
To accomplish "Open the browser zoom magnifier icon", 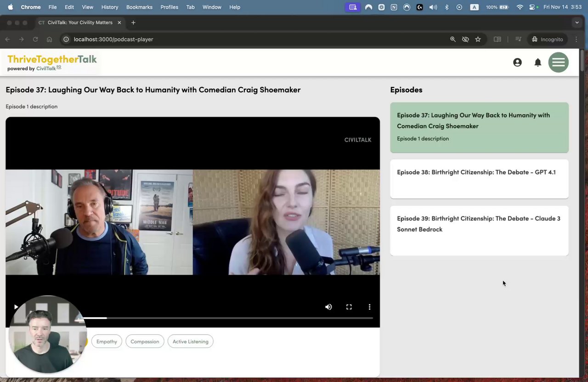I will [452, 39].
